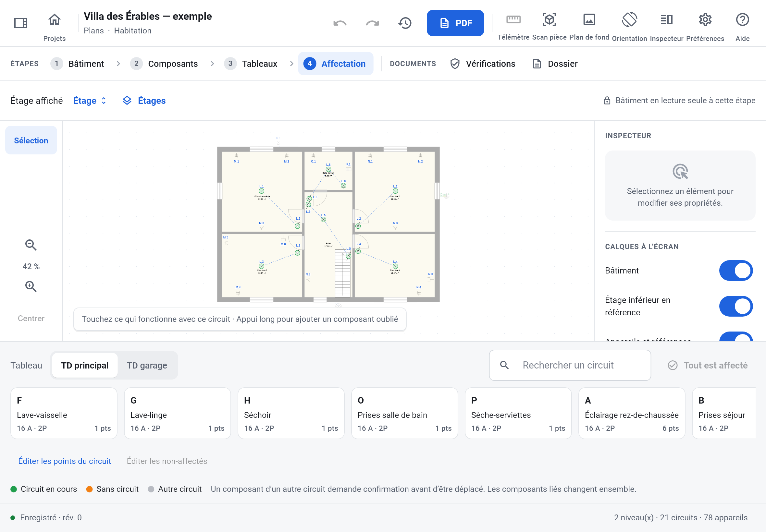Viewport: 766px width, 532px height.
Task: Click Éditer les non-affectés link
Action: pyautogui.click(x=167, y=461)
